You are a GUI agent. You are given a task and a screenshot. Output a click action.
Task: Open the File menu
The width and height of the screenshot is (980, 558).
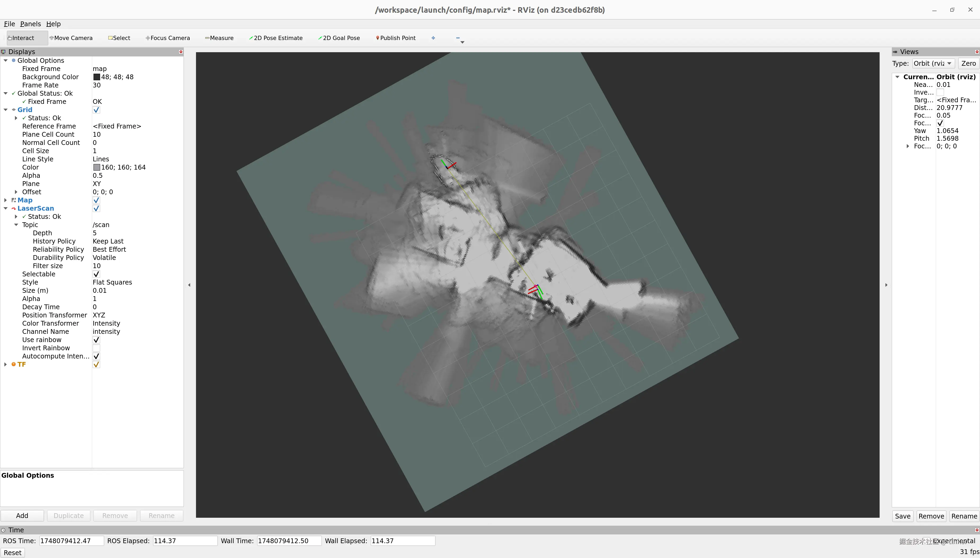pyautogui.click(x=9, y=24)
